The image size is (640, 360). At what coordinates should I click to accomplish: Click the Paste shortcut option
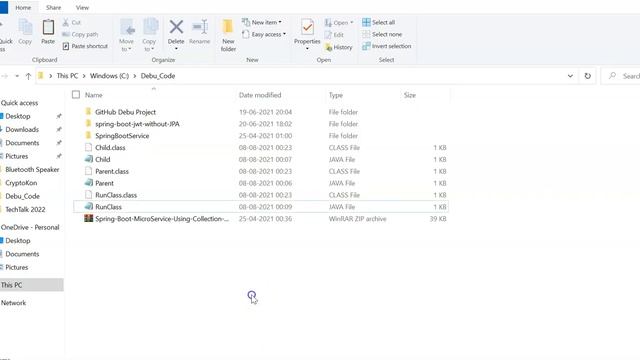[x=85, y=46]
